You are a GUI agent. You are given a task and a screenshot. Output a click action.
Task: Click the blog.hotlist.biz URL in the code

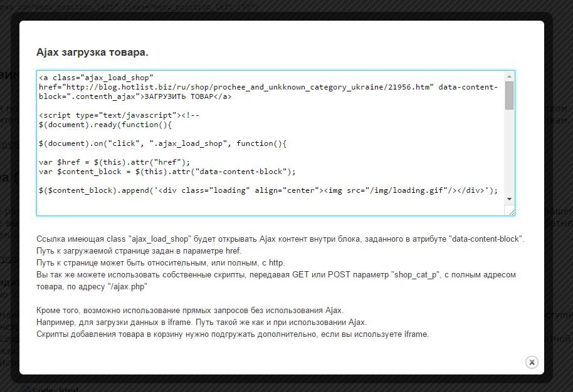[244, 87]
